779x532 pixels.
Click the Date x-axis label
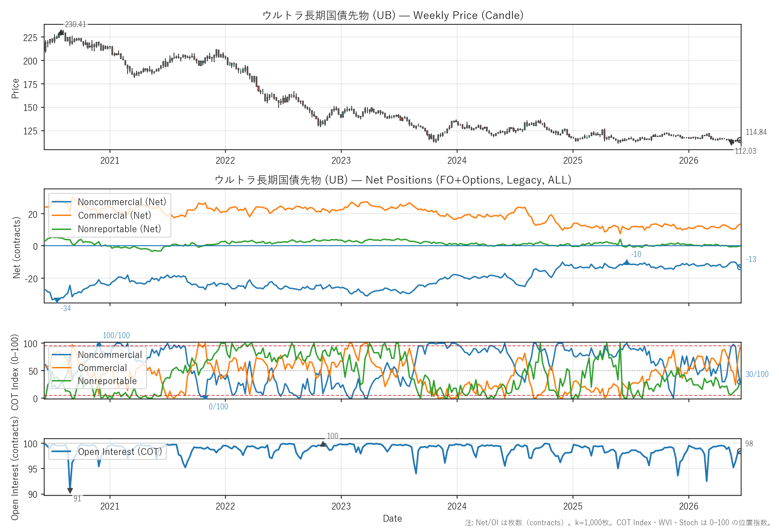pos(392,518)
